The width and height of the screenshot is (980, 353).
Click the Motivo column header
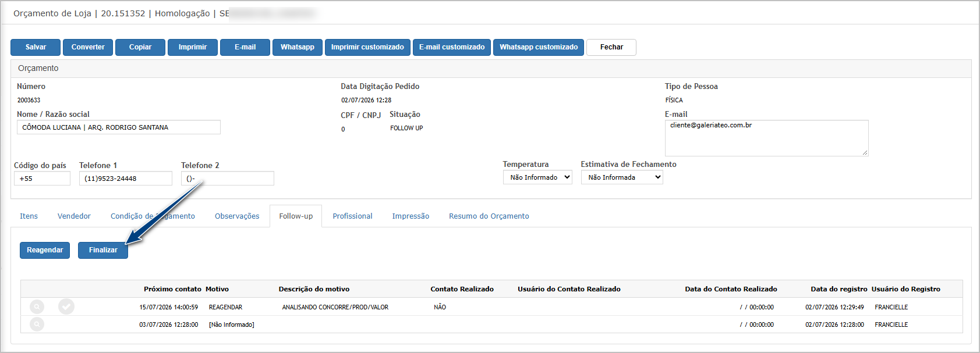[217, 289]
